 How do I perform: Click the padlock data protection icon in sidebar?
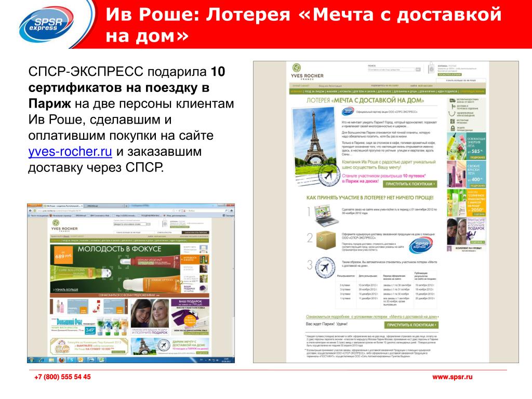coord(453,128)
